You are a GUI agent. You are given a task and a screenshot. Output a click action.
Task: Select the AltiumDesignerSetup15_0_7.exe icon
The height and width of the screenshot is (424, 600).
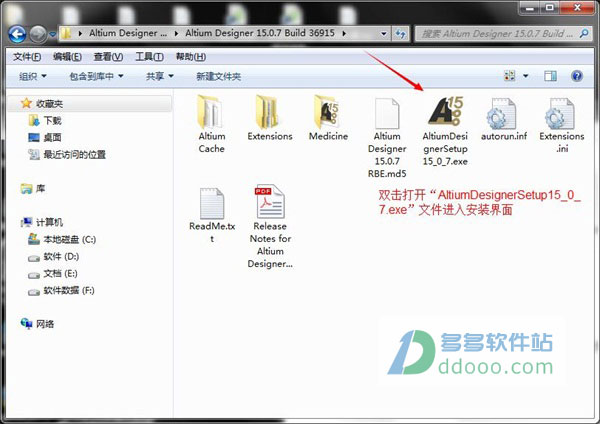click(445, 111)
